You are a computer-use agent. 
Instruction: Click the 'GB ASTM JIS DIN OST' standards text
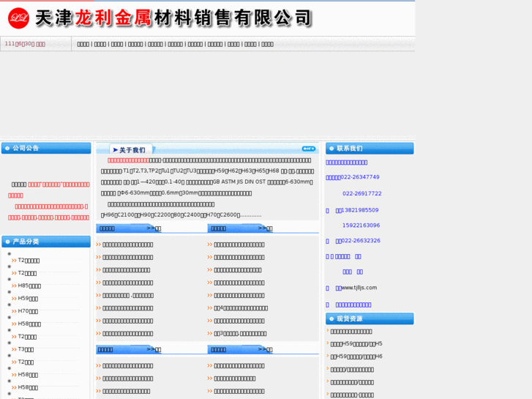[239, 182]
